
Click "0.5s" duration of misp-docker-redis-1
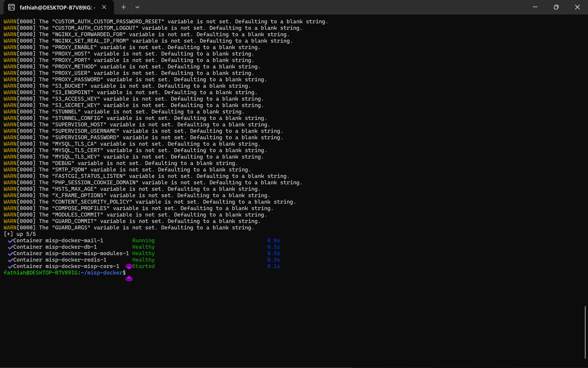[x=274, y=260]
